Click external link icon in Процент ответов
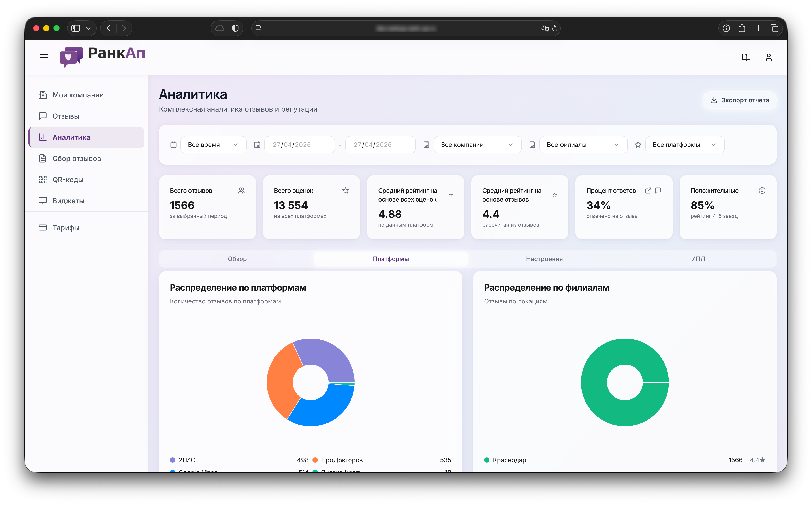Viewport: 812px width, 505px height. [x=648, y=191]
